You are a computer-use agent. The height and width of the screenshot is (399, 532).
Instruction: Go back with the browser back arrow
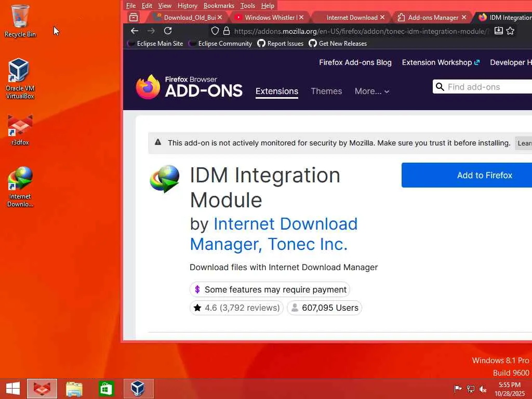click(x=135, y=31)
